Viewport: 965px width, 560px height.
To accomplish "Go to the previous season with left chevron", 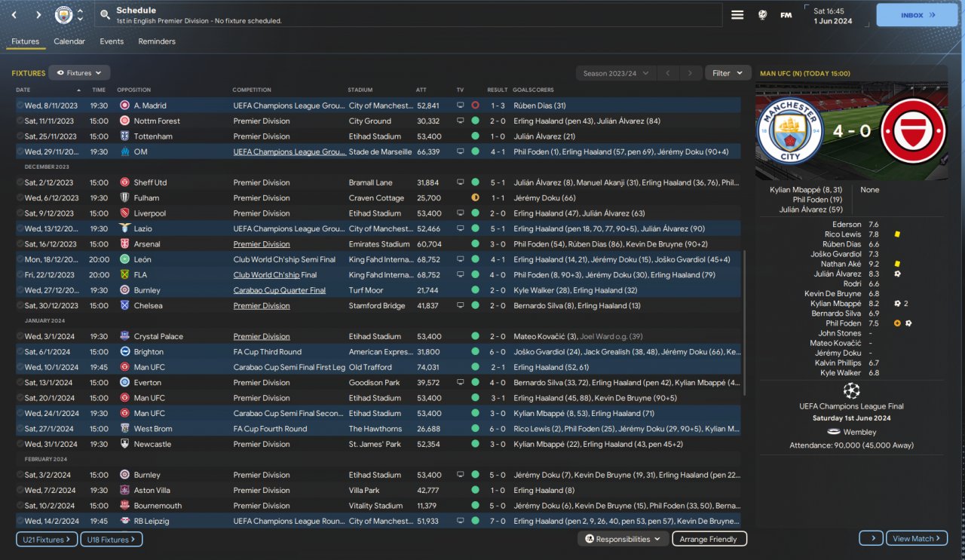I will pyautogui.click(x=667, y=73).
